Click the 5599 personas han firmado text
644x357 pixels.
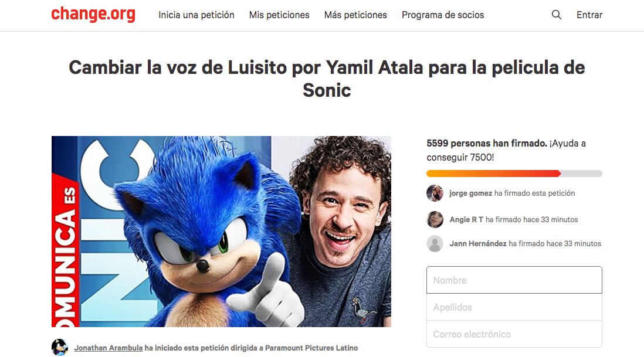coord(487,143)
